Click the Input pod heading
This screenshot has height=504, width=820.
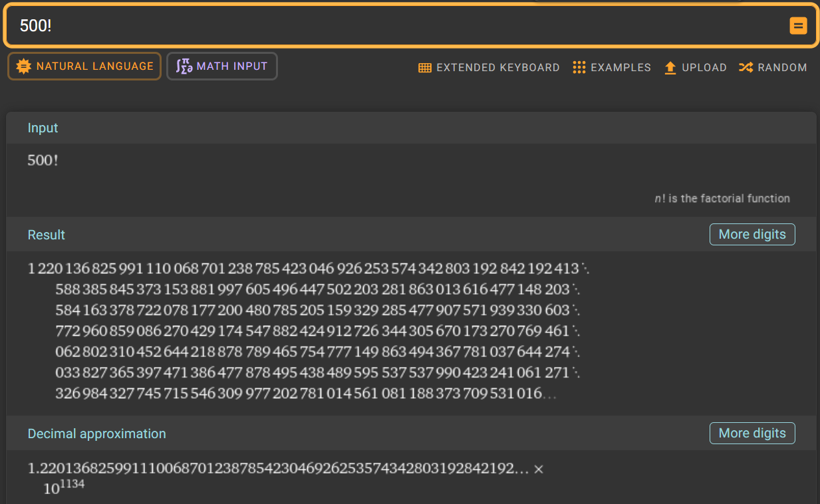pyautogui.click(x=43, y=128)
